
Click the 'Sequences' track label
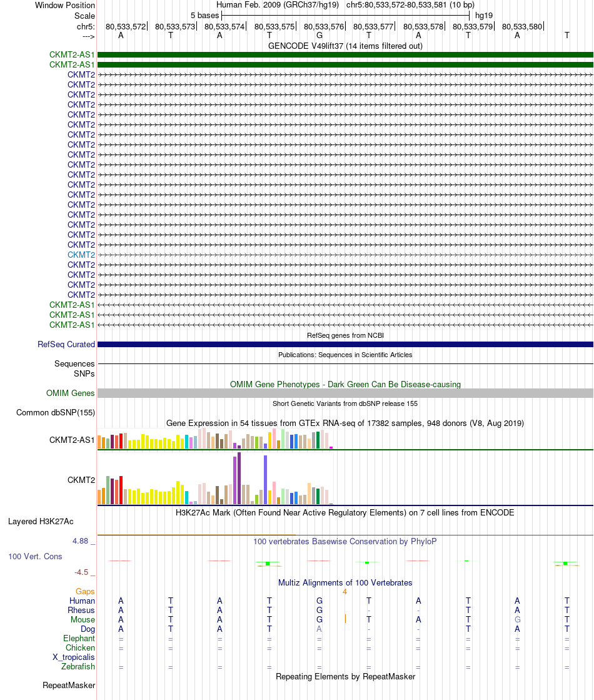coord(74,364)
